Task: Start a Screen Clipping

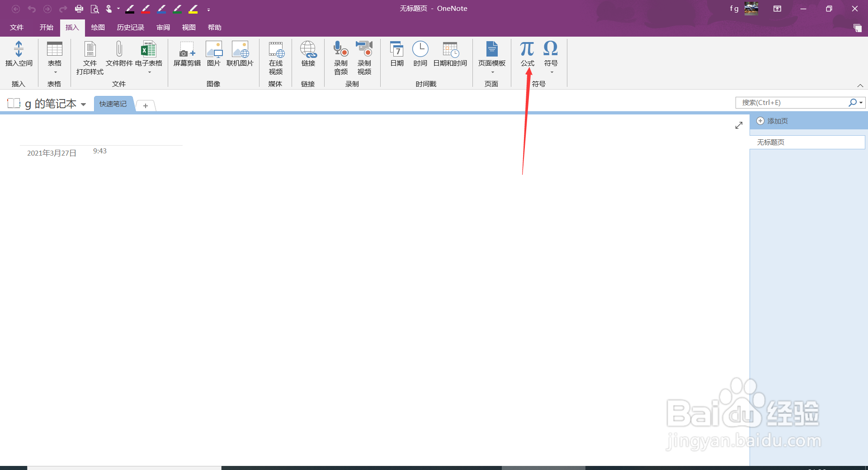Action: click(x=187, y=49)
